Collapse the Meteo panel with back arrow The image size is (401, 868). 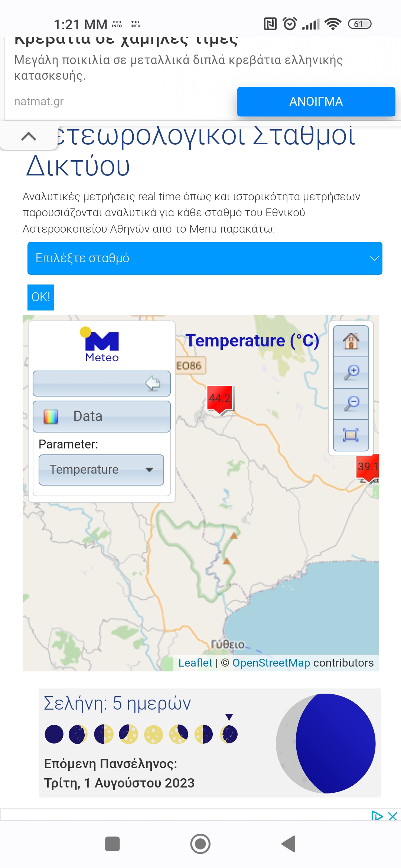[102, 384]
